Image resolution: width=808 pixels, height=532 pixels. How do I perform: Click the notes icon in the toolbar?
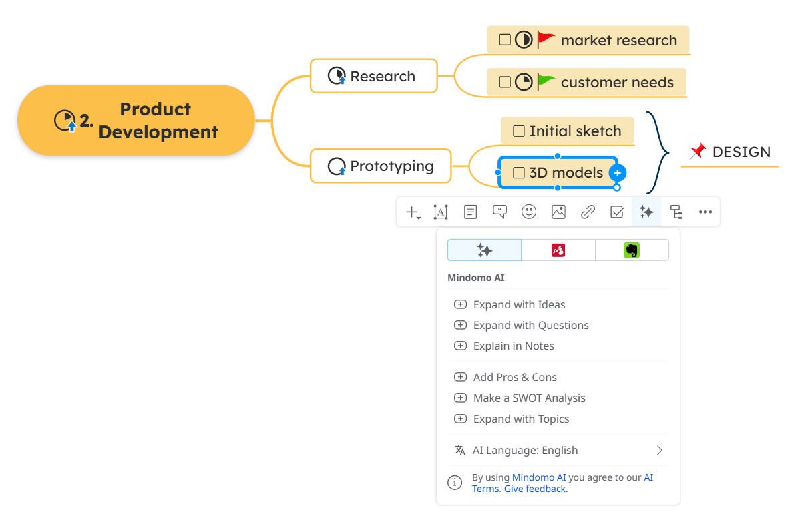[470, 212]
